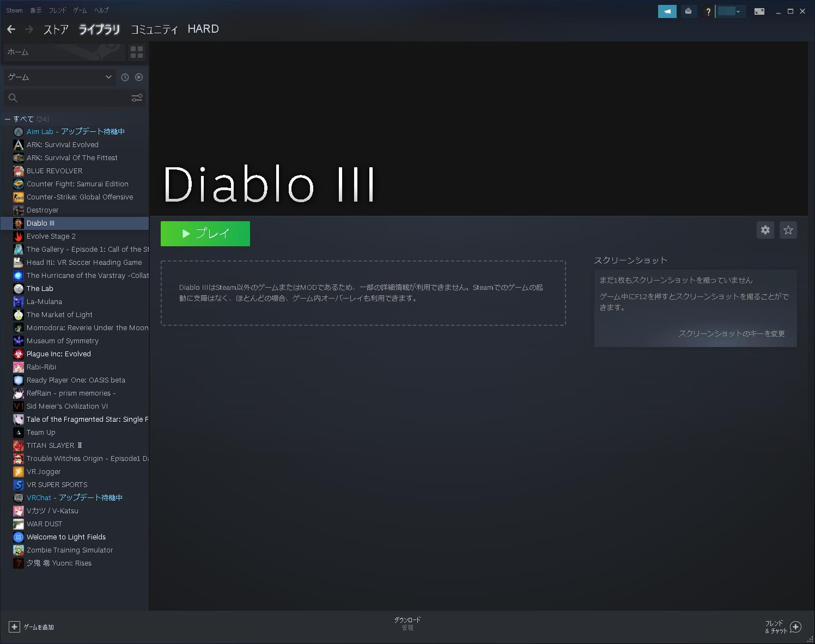Collapse the すべて games list
Image resolution: width=815 pixels, height=644 pixels.
8,119
